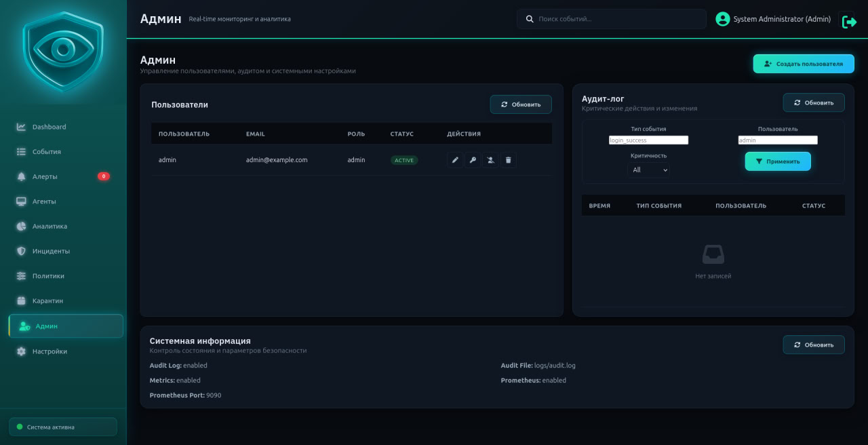Open Аналитика in the sidebar
Image resolution: width=868 pixels, height=445 pixels.
click(66, 227)
